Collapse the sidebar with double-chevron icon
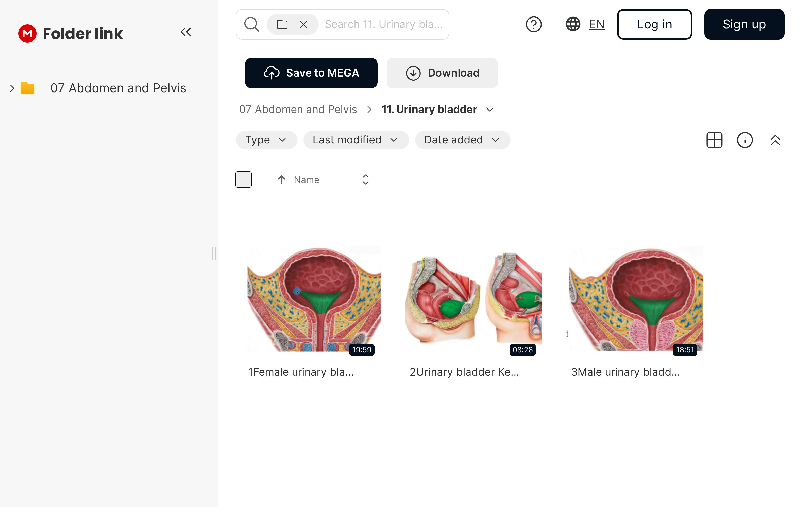 coord(185,32)
